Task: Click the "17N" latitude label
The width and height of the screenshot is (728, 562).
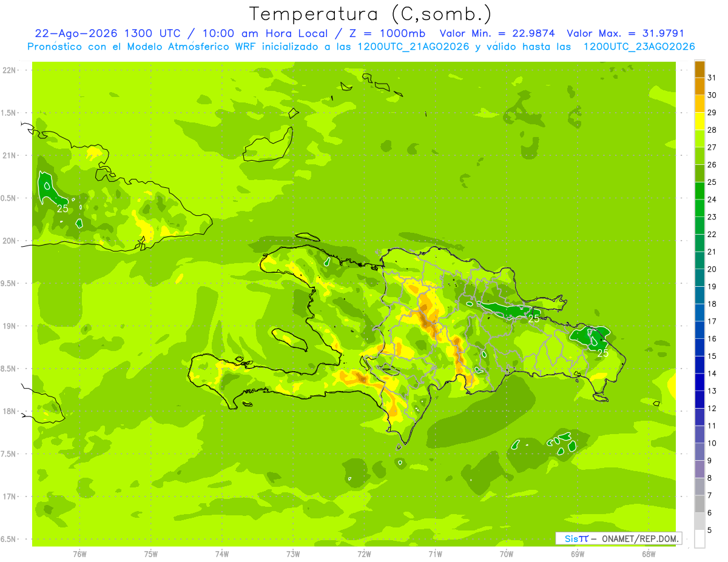Action: tap(9, 497)
